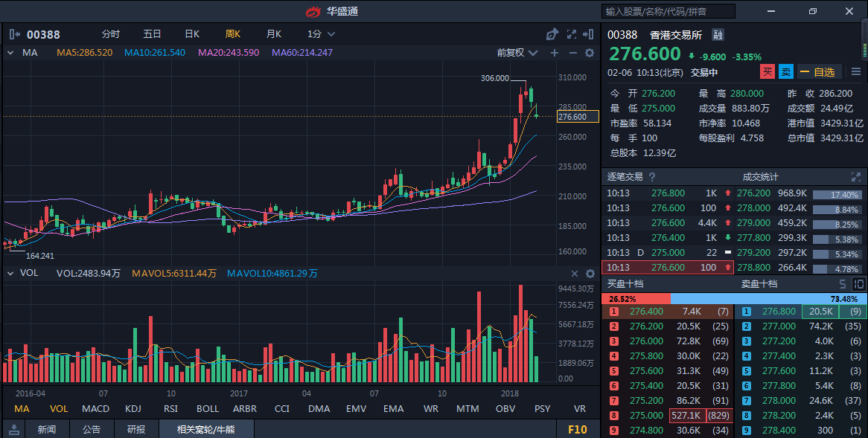This screenshot has width=868, height=438.
Task: Collapse the right quote panel
Action: (x=590, y=34)
